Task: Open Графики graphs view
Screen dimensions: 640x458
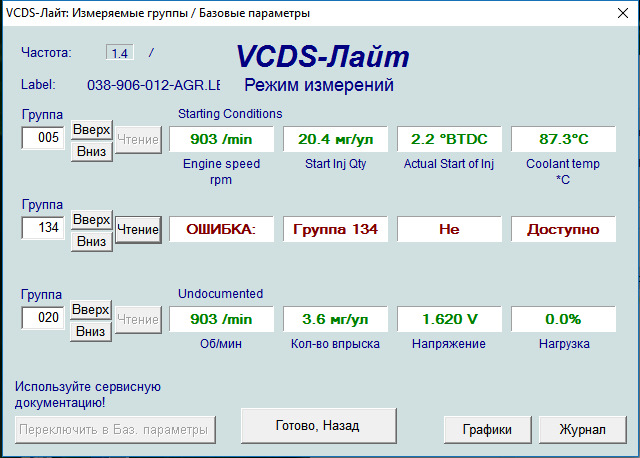Action: tap(488, 430)
